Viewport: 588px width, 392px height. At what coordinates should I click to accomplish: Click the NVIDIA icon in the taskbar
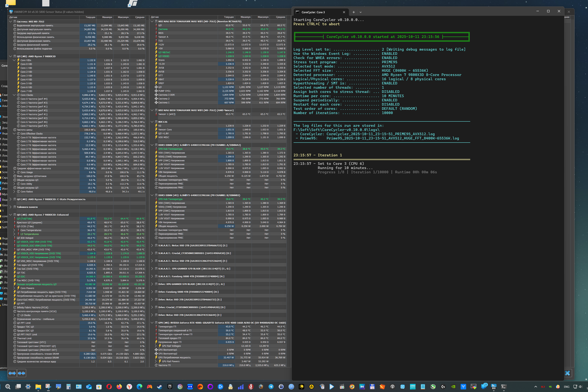tap(453, 387)
